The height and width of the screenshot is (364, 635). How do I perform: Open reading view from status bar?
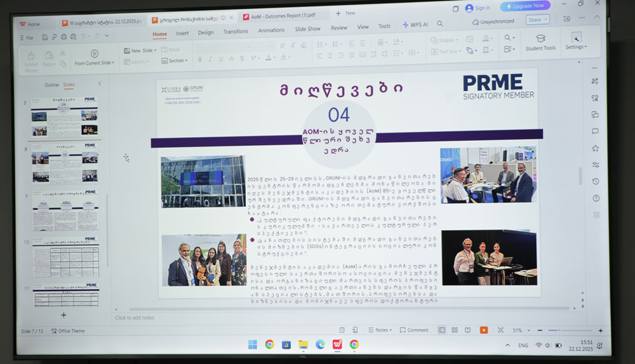click(468, 330)
